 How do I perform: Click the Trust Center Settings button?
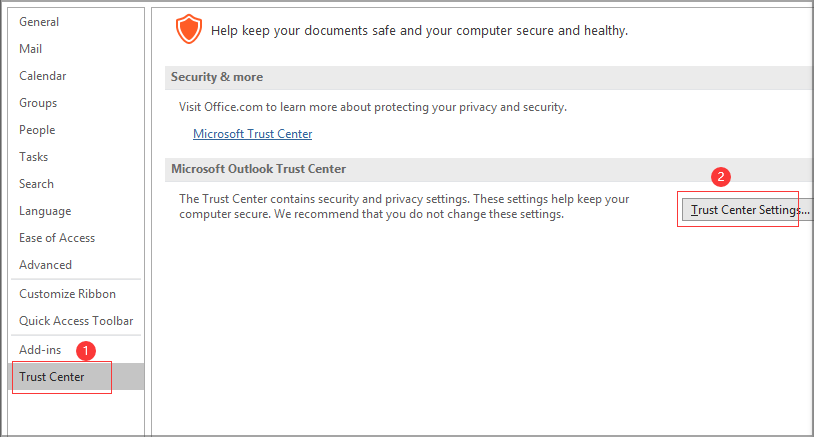(747, 210)
